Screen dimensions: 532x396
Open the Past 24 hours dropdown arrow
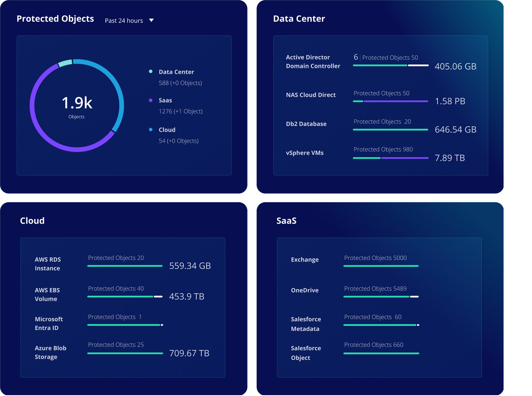point(151,20)
